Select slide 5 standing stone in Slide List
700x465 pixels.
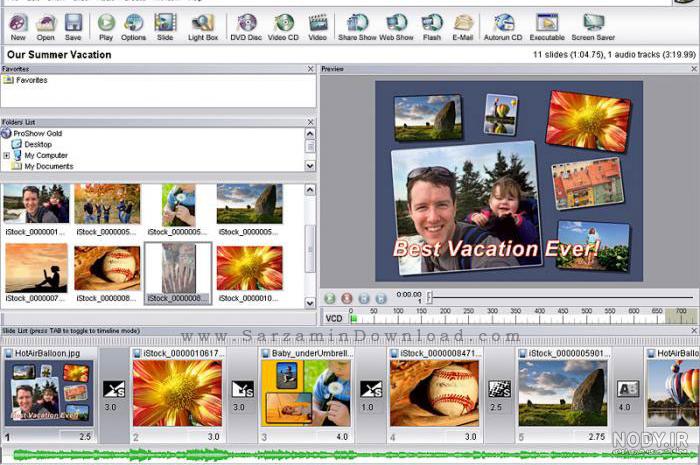point(563,393)
